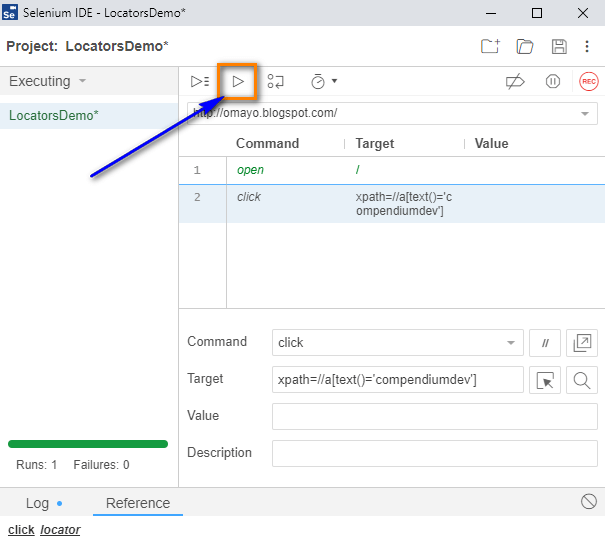Click Target column header
This screenshot has height=544, width=605.
tap(375, 144)
